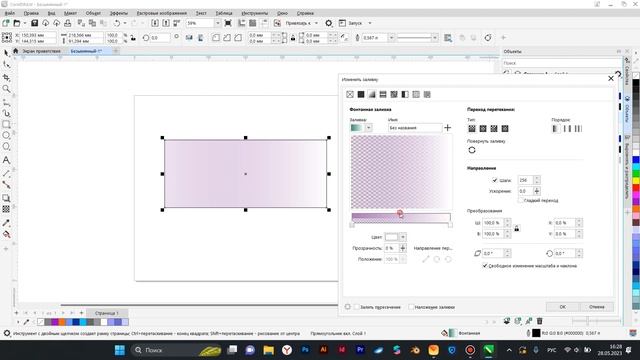
Task: Click the left gradient node marker
Action: [x=352, y=225]
